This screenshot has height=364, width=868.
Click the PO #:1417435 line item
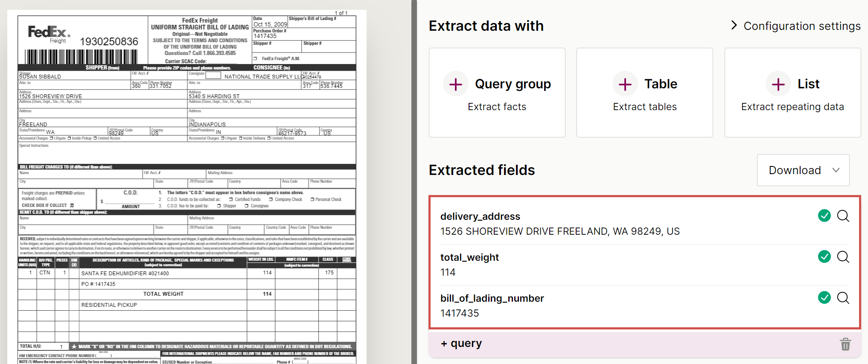[98, 284]
